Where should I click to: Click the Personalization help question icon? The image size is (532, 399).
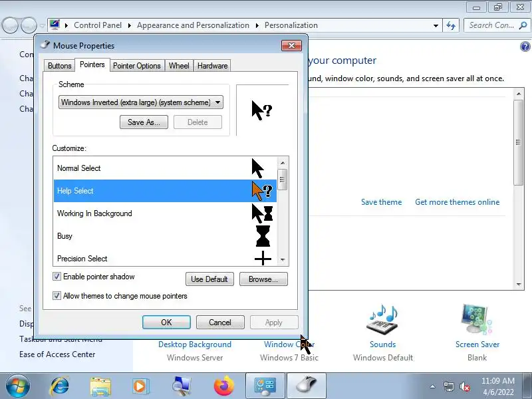[525, 47]
